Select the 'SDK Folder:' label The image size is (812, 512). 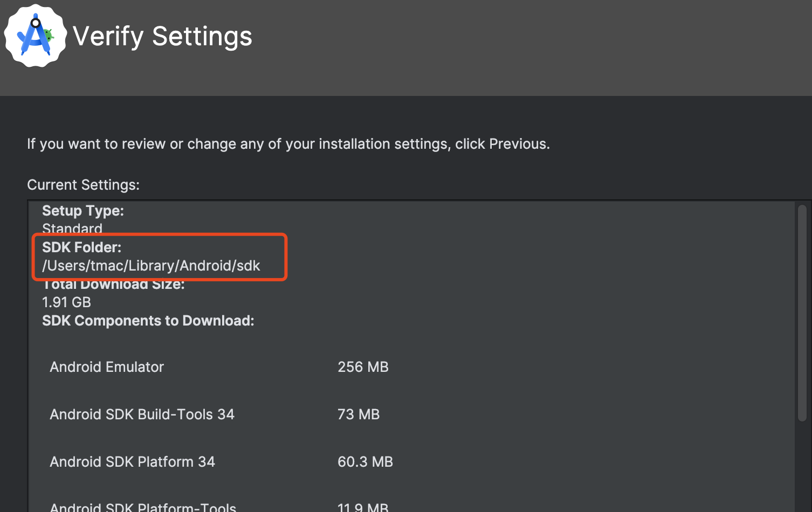82,247
